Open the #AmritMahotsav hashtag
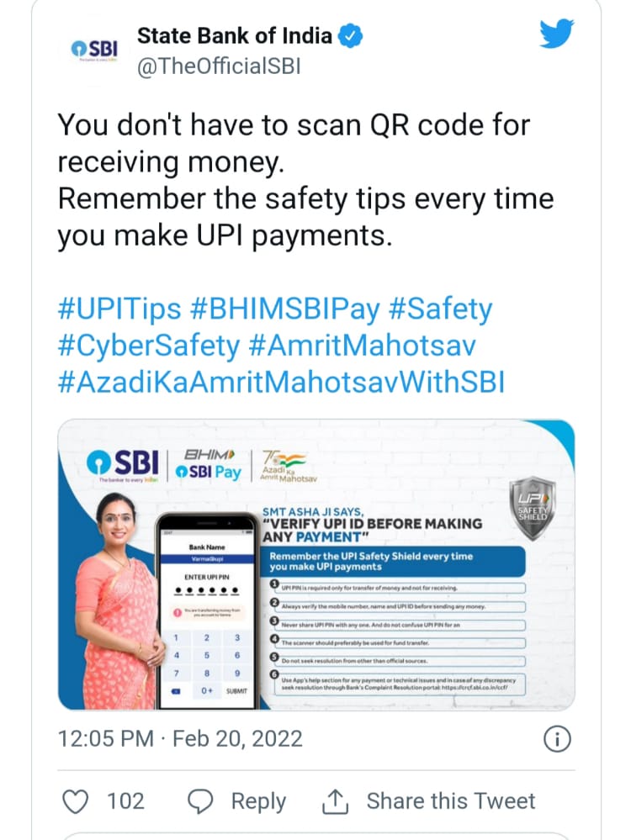Image resolution: width=631 pixels, height=840 pixels. [x=362, y=346]
